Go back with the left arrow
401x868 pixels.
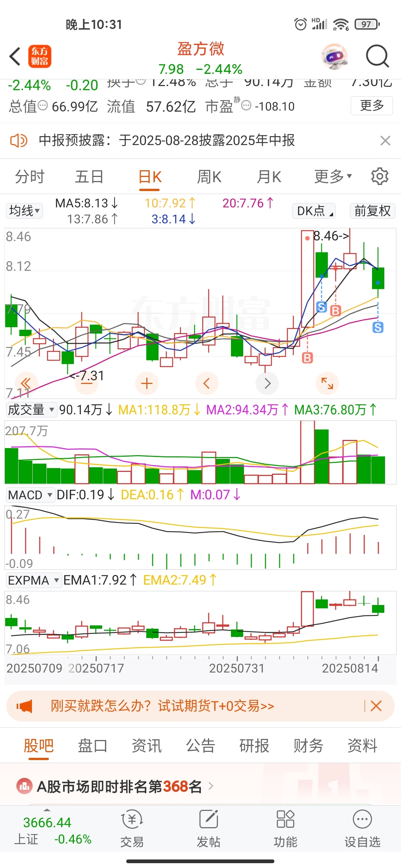[15, 57]
